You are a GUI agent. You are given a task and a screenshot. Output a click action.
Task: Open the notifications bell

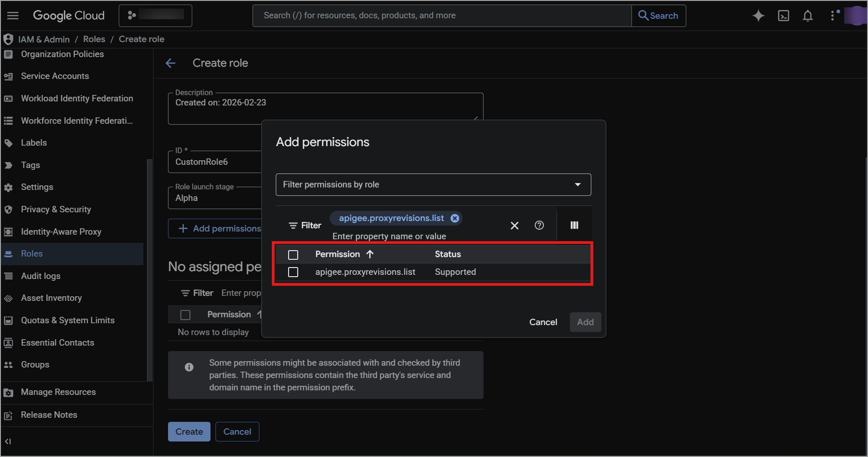tap(807, 16)
